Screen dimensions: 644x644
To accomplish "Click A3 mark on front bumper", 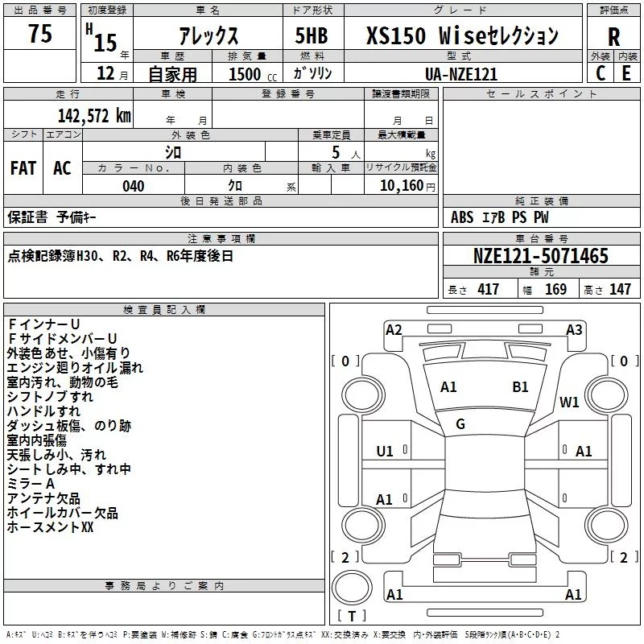I will click(x=574, y=330).
